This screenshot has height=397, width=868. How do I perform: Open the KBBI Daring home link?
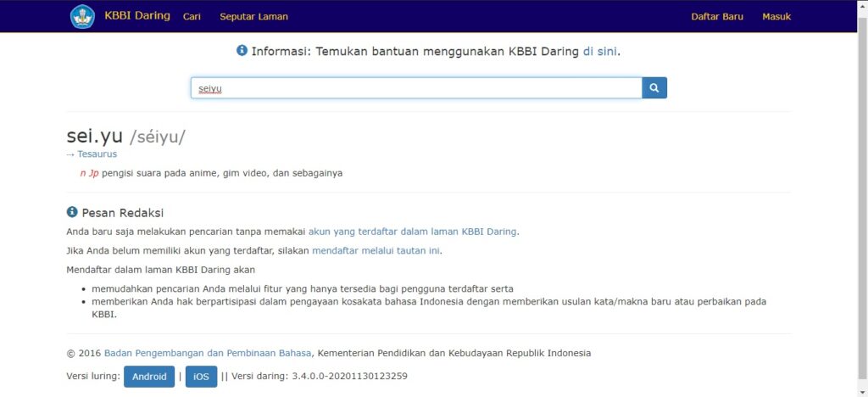click(137, 15)
